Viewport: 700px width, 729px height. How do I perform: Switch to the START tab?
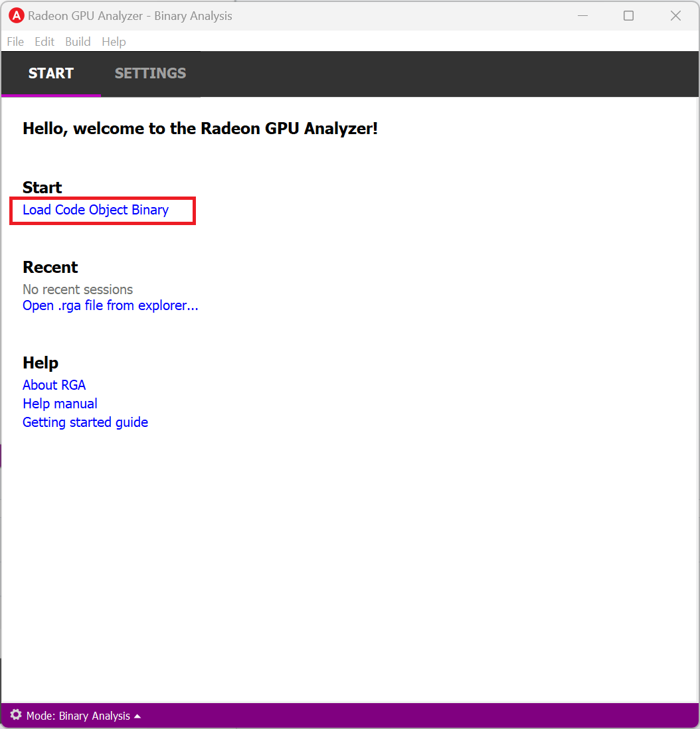pos(51,74)
